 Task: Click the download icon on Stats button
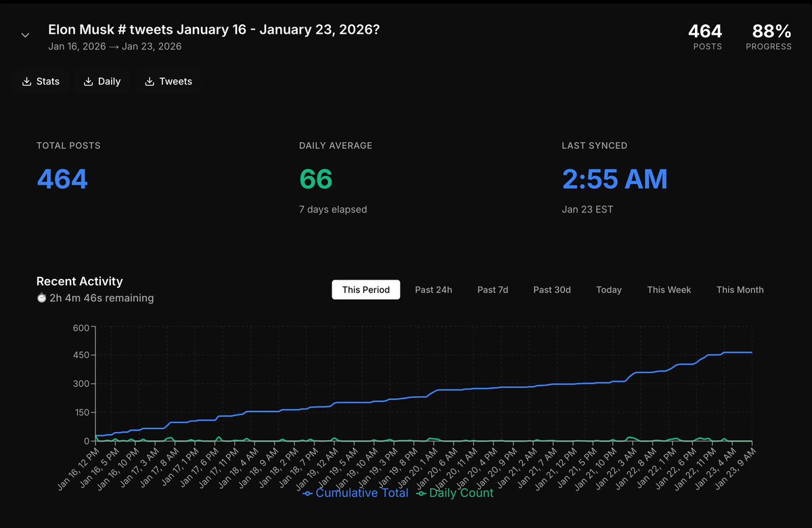coord(26,81)
